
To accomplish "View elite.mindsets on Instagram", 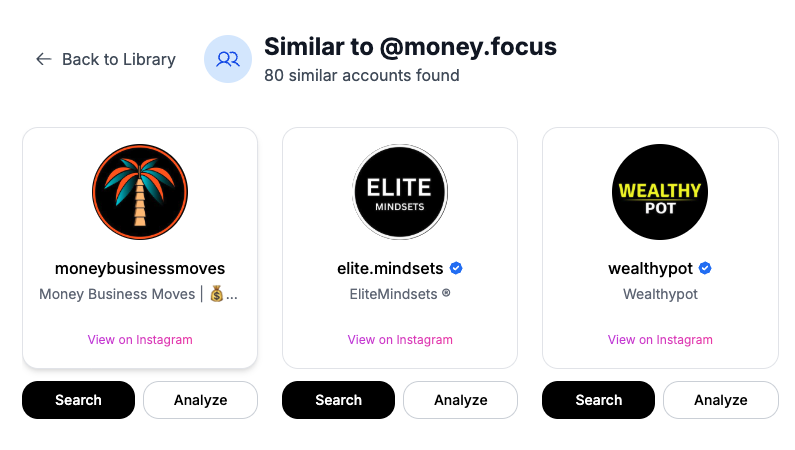I will [400, 339].
